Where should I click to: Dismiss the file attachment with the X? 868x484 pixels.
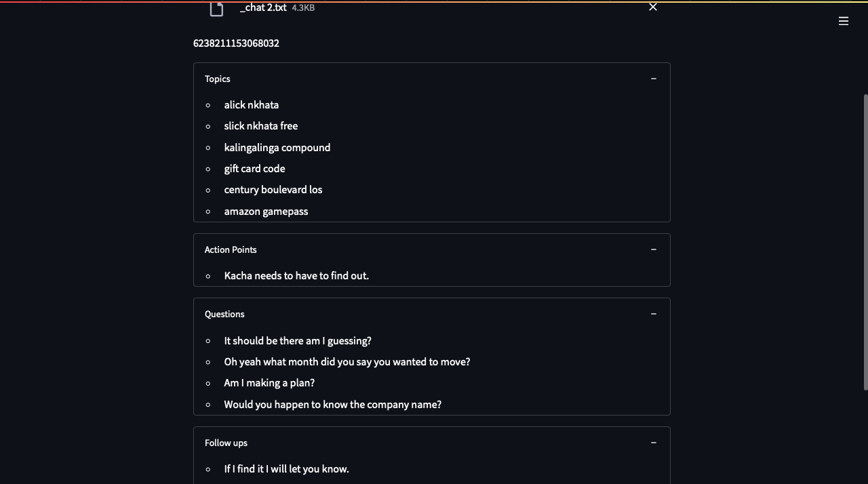652,7
